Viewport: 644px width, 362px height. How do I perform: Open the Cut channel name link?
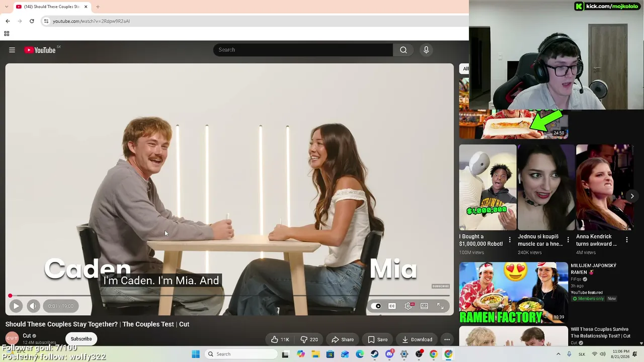(x=27, y=336)
